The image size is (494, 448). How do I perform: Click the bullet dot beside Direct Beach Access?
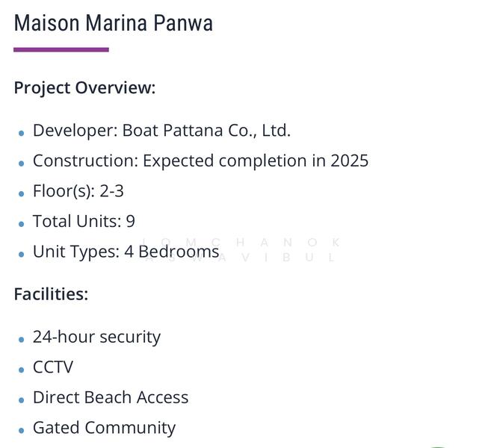tap(22, 400)
